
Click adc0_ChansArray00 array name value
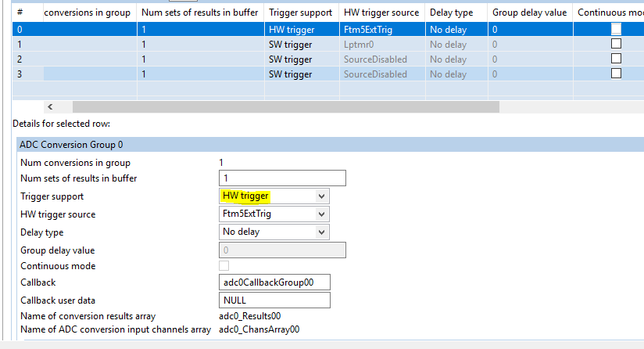259,329
